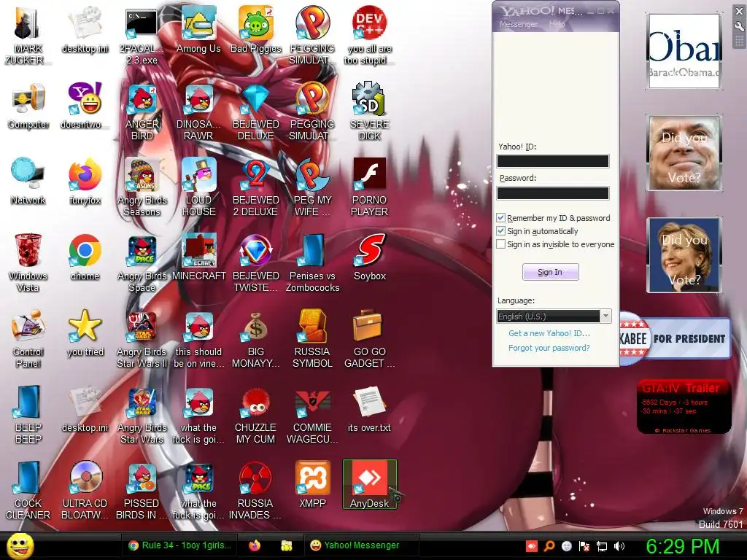Open the RUSSIA SYMBOL icon
This screenshot has height=560, width=747.
[x=312, y=338]
